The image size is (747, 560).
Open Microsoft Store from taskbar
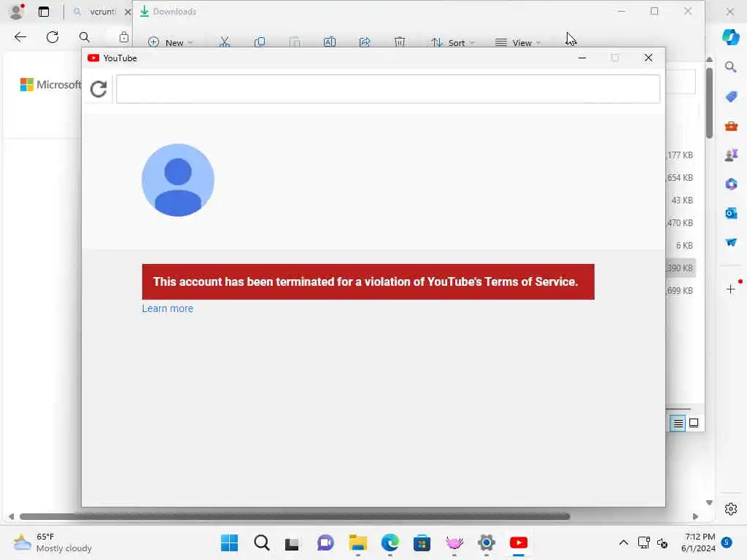(x=422, y=542)
